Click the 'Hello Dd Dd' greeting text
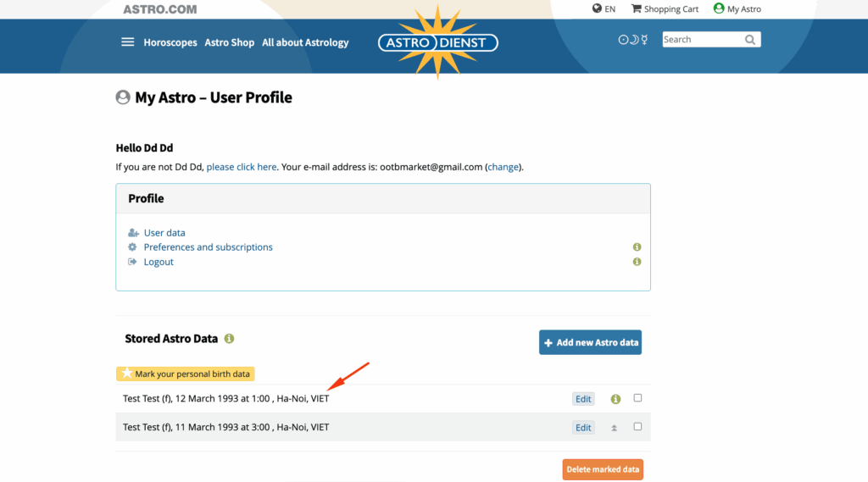Viewport: 868px width, 482px height. point(144,147)
